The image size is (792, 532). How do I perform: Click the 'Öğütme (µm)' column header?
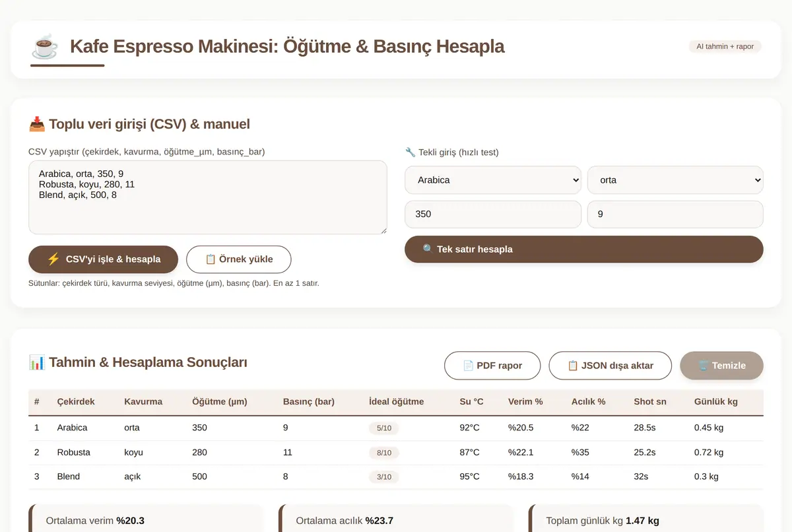click(x=220, y=401)
